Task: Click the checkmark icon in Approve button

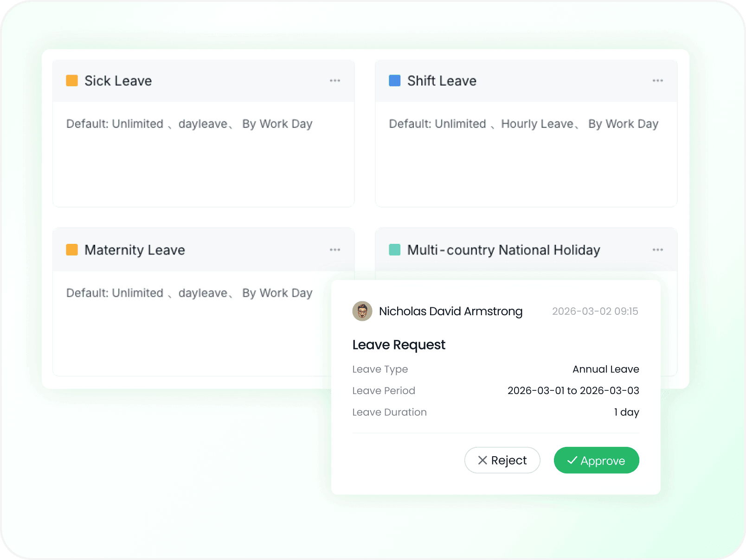Action: [572, 460]
